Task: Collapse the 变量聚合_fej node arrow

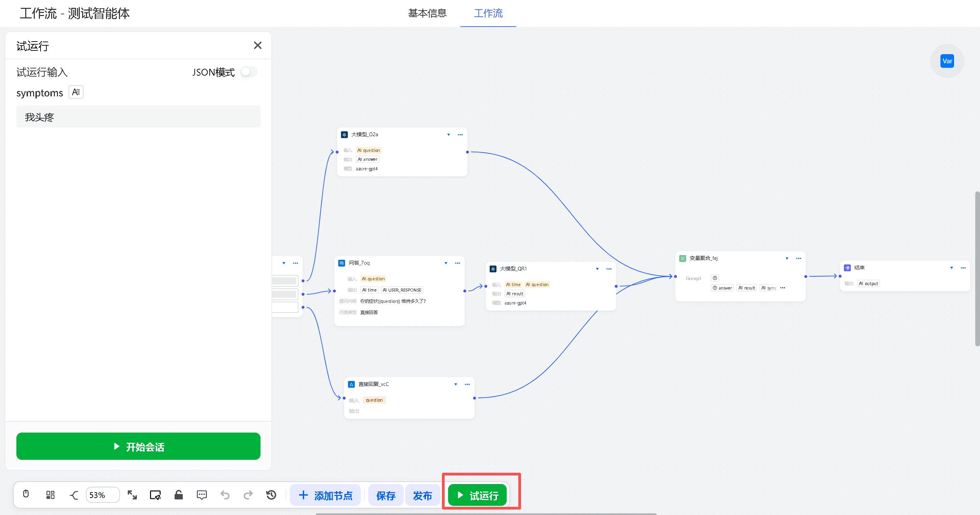Action: pos(787,259)
